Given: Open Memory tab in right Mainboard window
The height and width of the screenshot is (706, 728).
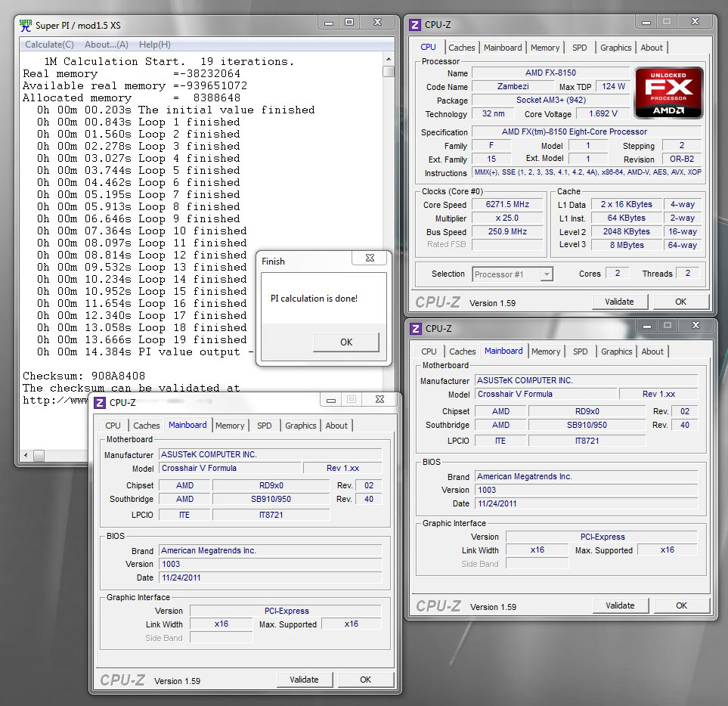Looking at the screenshot, I should click(546, 351).
